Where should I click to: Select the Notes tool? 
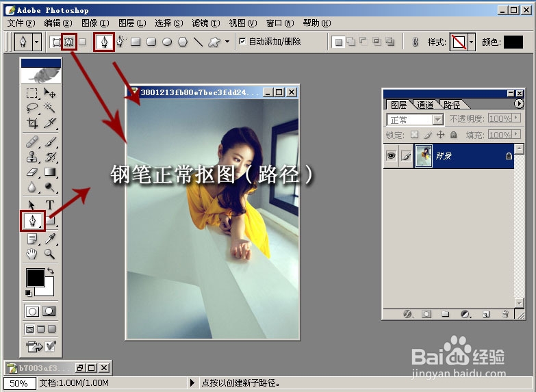tap(31, 239)
